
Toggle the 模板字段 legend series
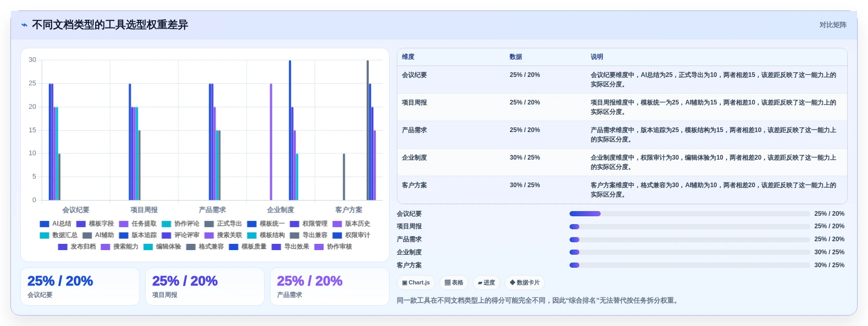pos(95,224)
